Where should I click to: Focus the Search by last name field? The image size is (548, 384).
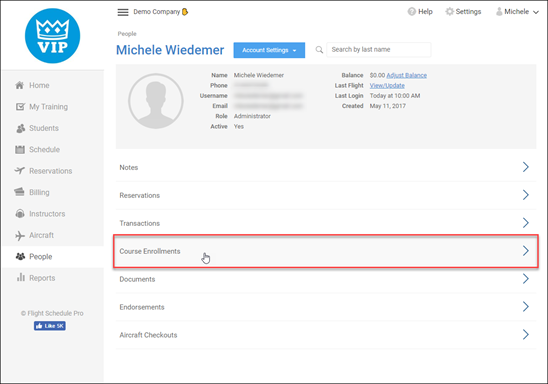coord(378,50)
